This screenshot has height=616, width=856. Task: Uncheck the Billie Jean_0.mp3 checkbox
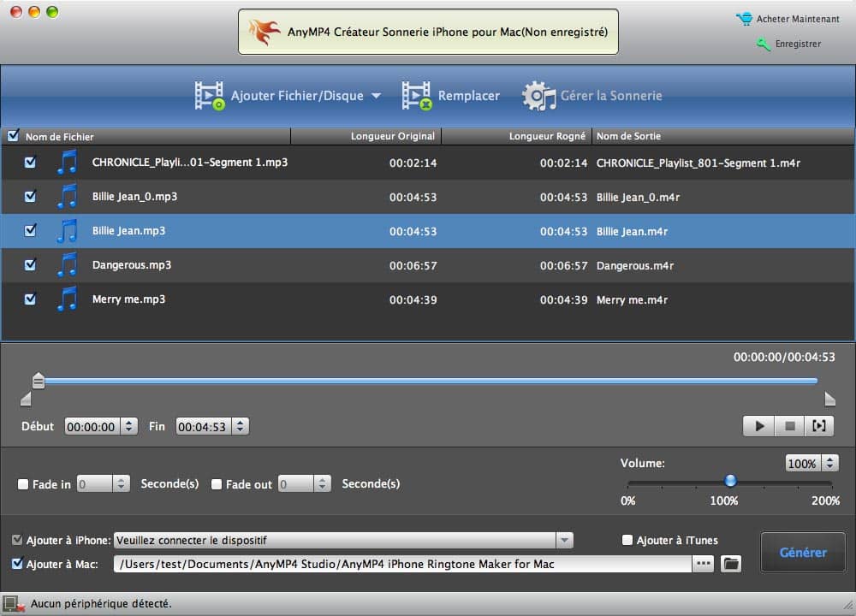(x=30, y=197)
